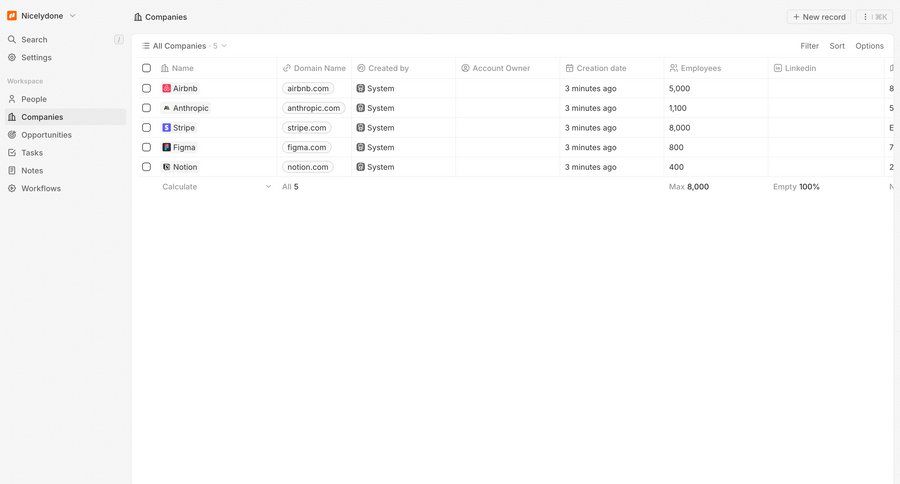Click the Employees cell showing 400
The width and height of the screenshot is (900, 484).
[716, 167]
